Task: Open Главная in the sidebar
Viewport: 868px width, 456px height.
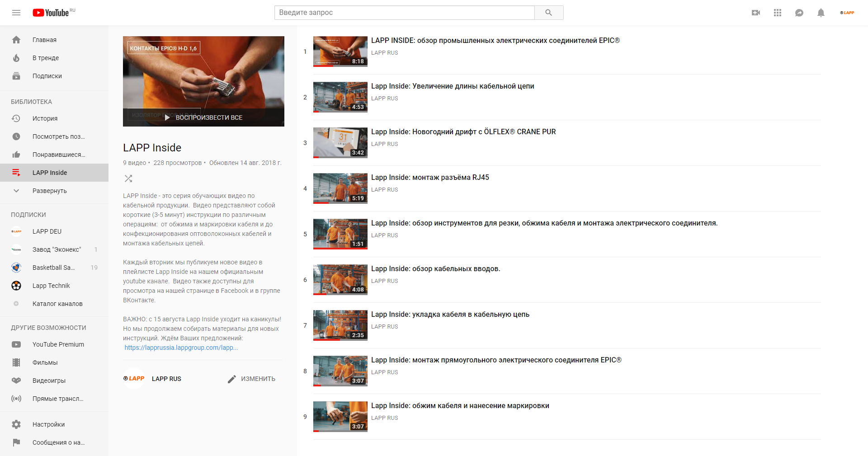Action: (x=54, y=40)
